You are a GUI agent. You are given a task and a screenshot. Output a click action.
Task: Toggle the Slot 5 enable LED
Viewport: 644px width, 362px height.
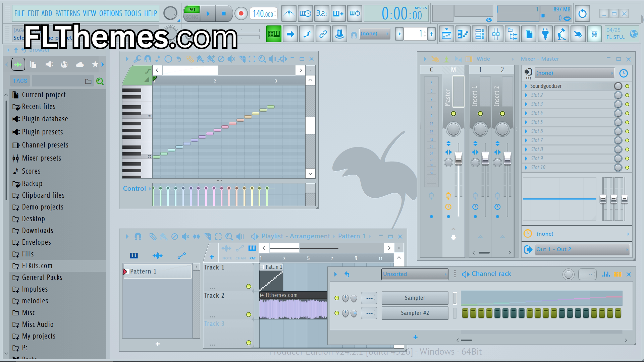tap(627, 122)
